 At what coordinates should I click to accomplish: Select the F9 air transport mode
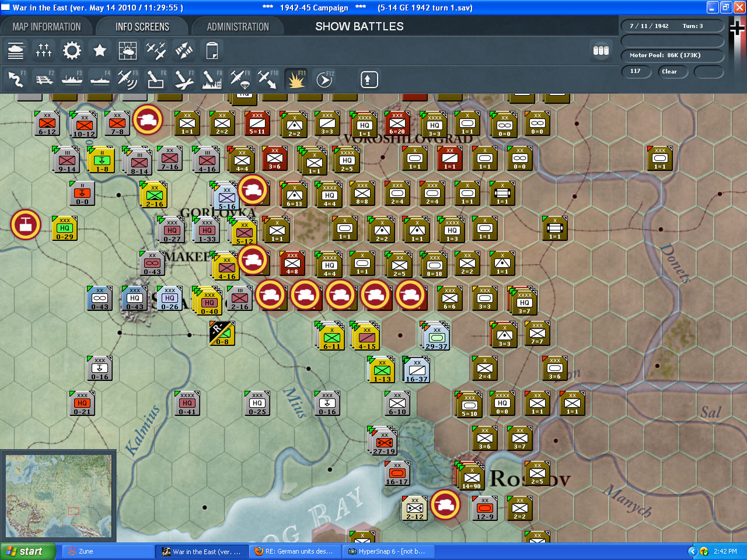click(x=240, y=79)
